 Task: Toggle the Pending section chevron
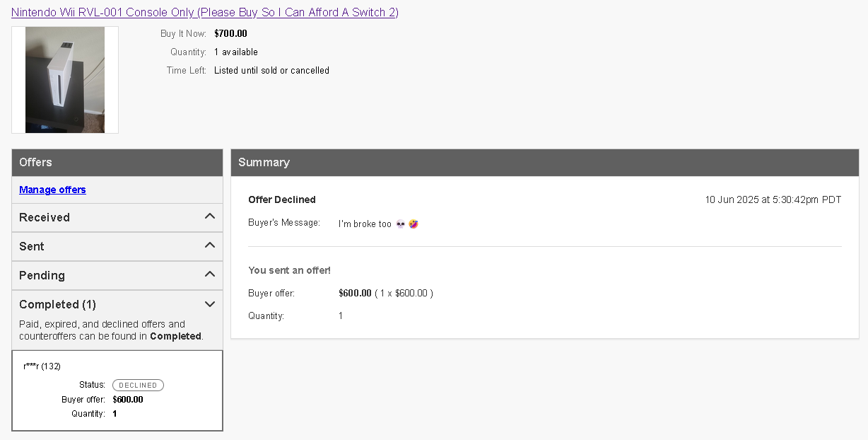click(x=209, y=274)
